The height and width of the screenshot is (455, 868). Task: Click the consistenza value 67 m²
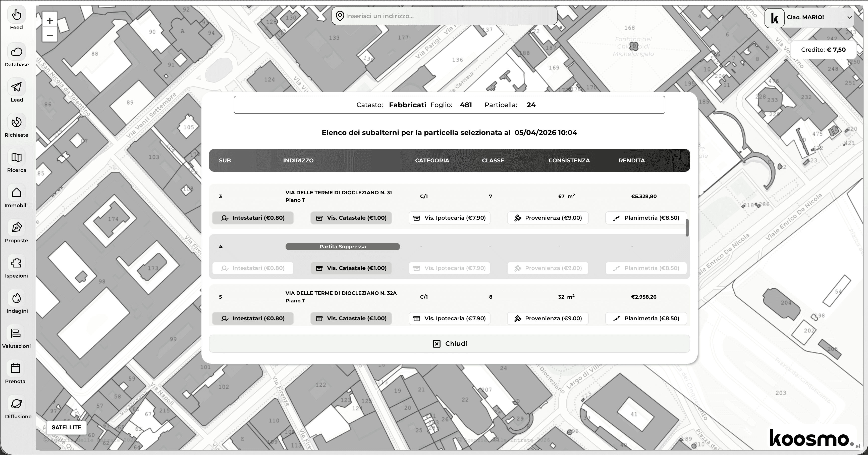pyautogui.click(x=566, y=196)
